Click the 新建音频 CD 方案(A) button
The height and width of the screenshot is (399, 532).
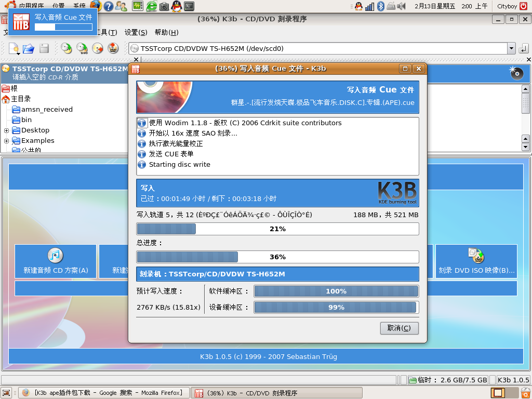click(x=56, y=261)
